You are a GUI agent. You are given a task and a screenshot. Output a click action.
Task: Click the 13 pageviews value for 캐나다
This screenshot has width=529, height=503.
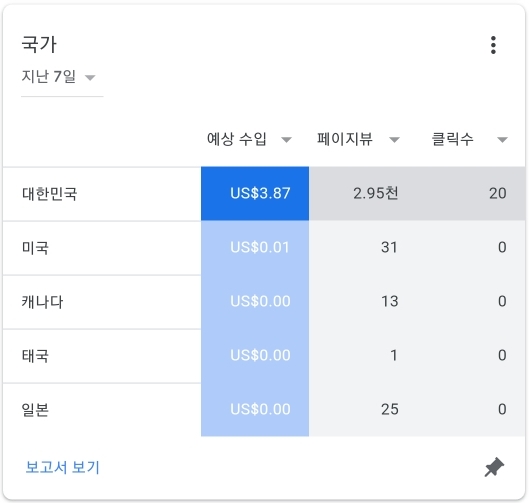390,301
